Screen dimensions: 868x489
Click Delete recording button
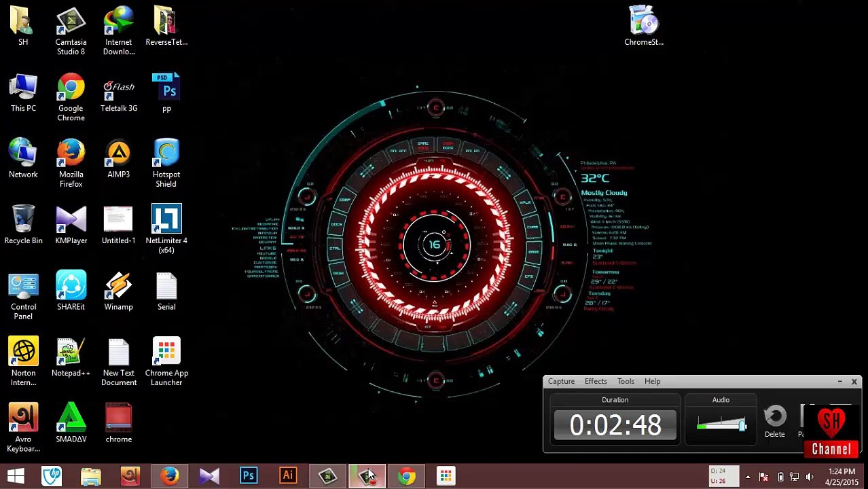(x=775, y=422)
